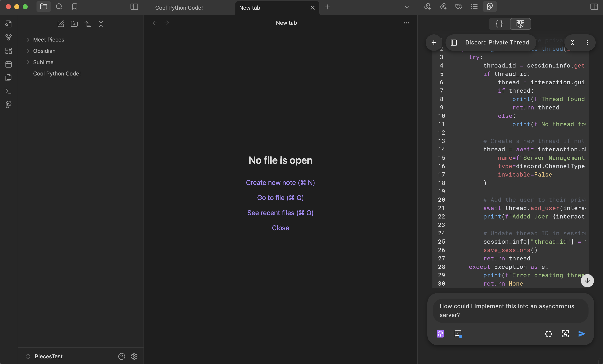Viewport: 603px width, 364px height.
Task: Switch to the saved snippets braces view
Action: (499, 24)
